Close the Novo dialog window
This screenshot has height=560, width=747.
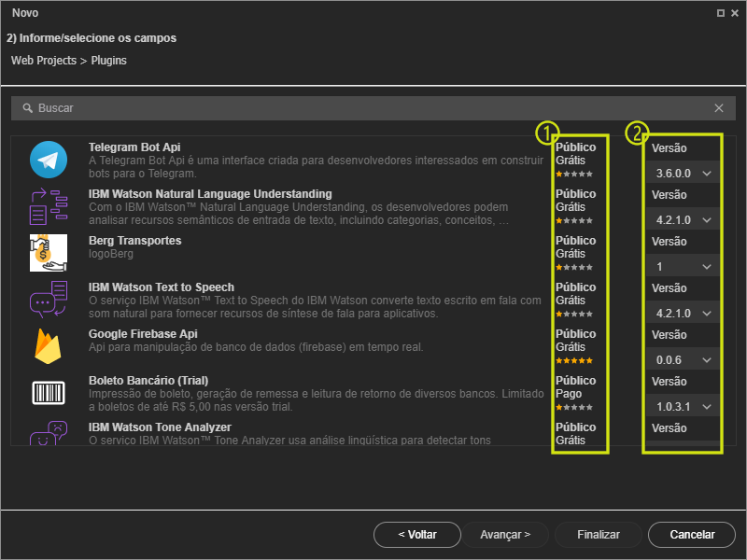(x=735, y=13)
